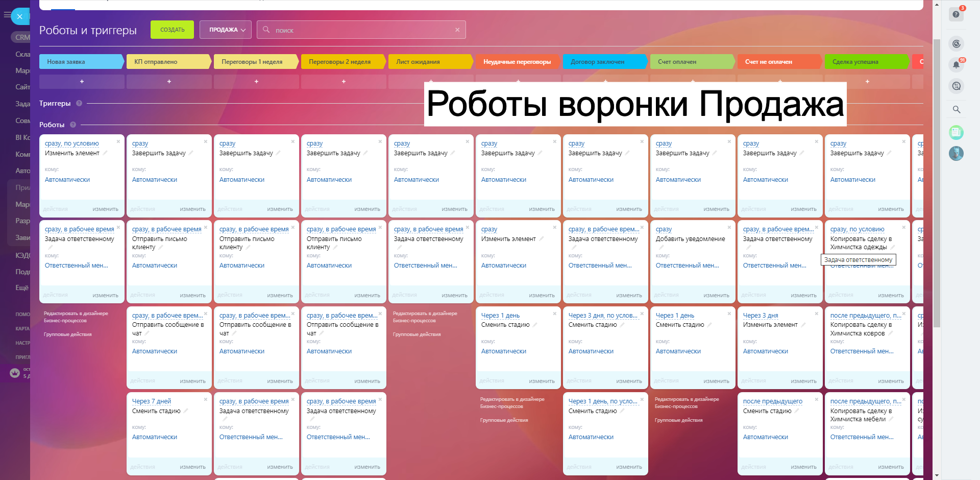Open the Через 1 день, по усло... delay selector
980x480 pixels.
[603, 401]
